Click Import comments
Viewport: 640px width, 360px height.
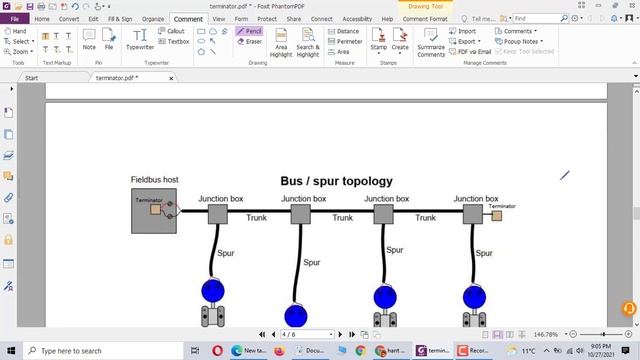click(462, 31)
